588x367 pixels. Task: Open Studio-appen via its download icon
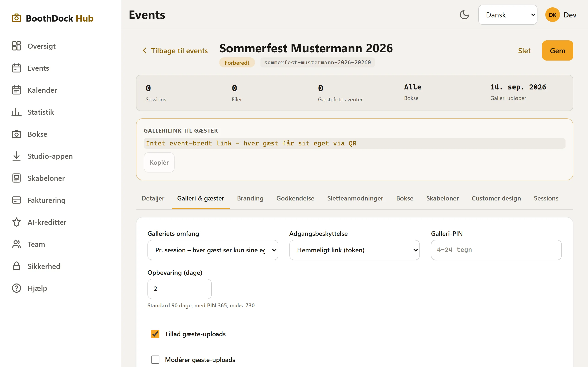click(17, 156)
